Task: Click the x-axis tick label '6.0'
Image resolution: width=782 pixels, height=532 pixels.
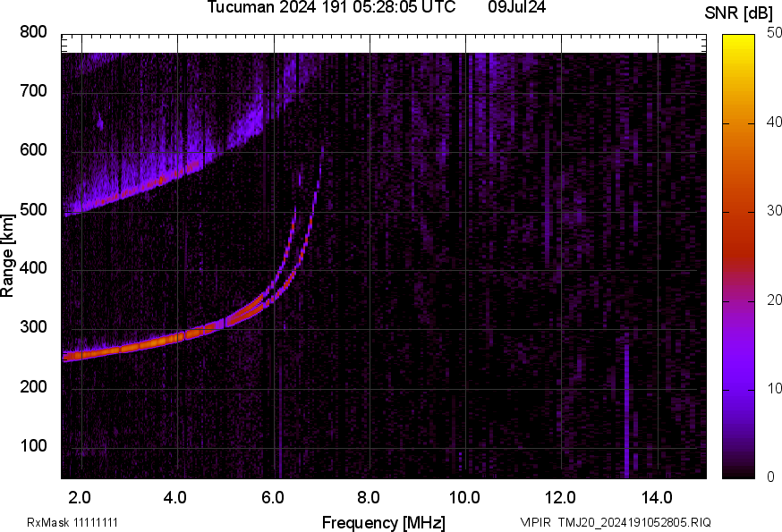Action: coord(272,498)
